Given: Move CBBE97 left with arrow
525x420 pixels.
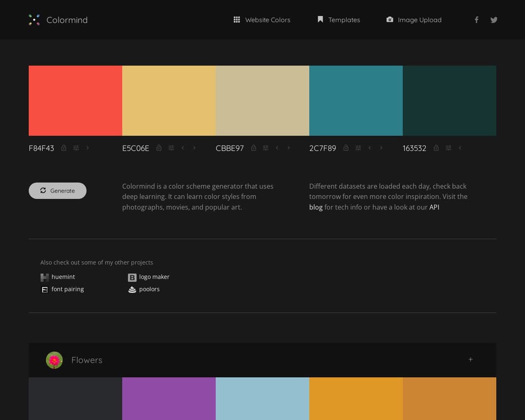Looking at the screenshot, I should coord(277,148).
